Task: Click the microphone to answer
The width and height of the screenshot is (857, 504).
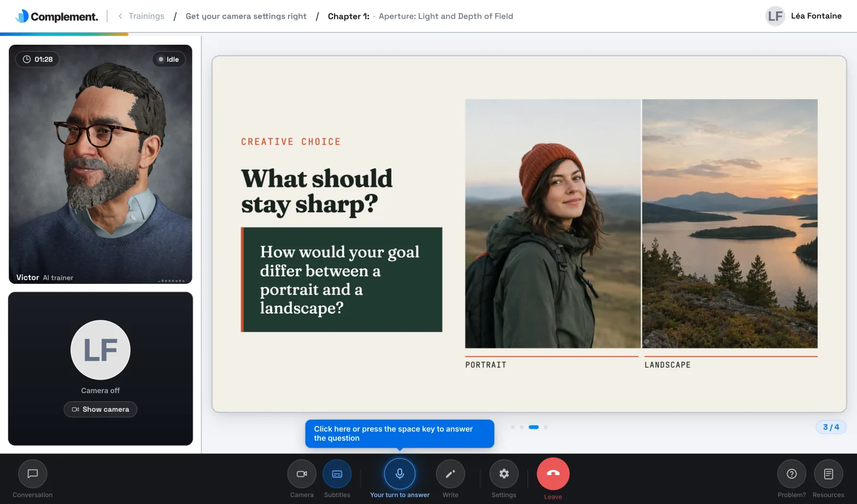Action: tap(400, 473)
